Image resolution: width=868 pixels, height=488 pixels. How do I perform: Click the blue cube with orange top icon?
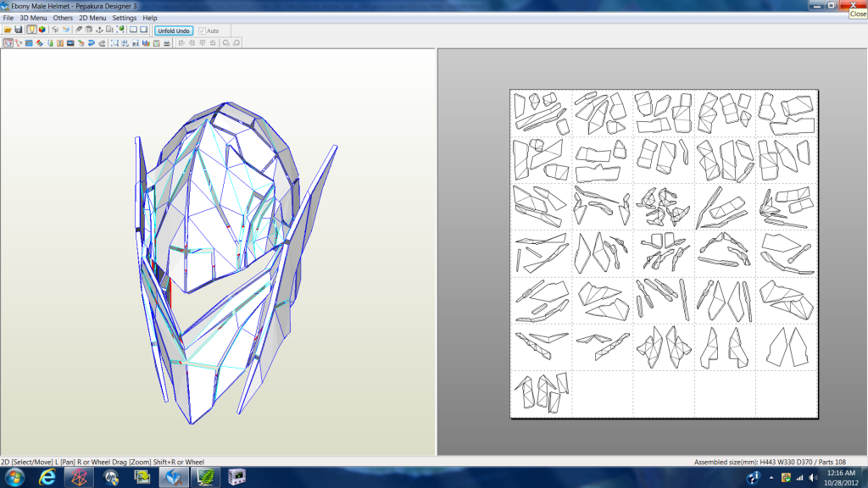(66, 30)
